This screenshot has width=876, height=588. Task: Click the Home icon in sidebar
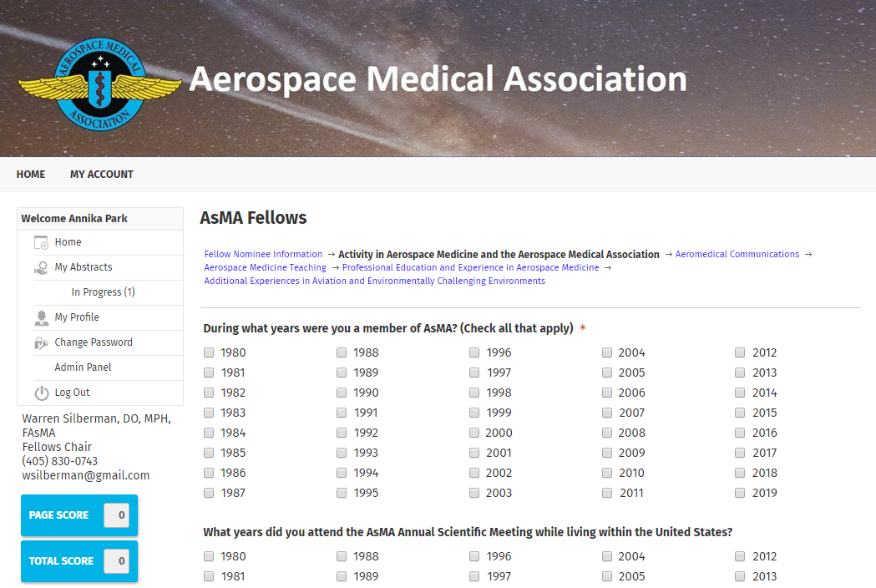tap(42, 243)
